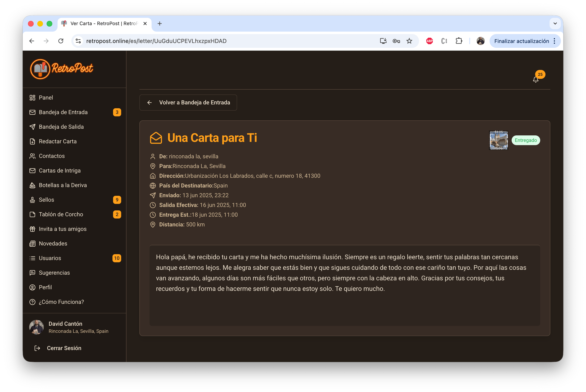Image resolution: width=586 pixels, height=392 pixels.
Task: Open the browser tab list chevron
Action: point(555,24)
